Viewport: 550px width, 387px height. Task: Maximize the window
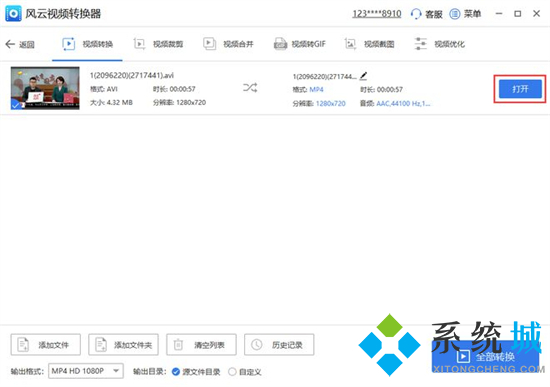click(518, 14)
